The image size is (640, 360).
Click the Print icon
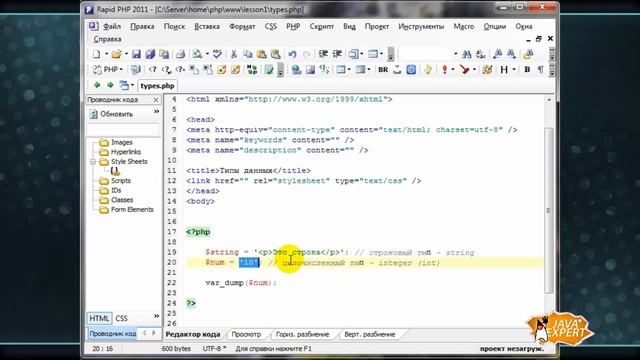[180, 54]
